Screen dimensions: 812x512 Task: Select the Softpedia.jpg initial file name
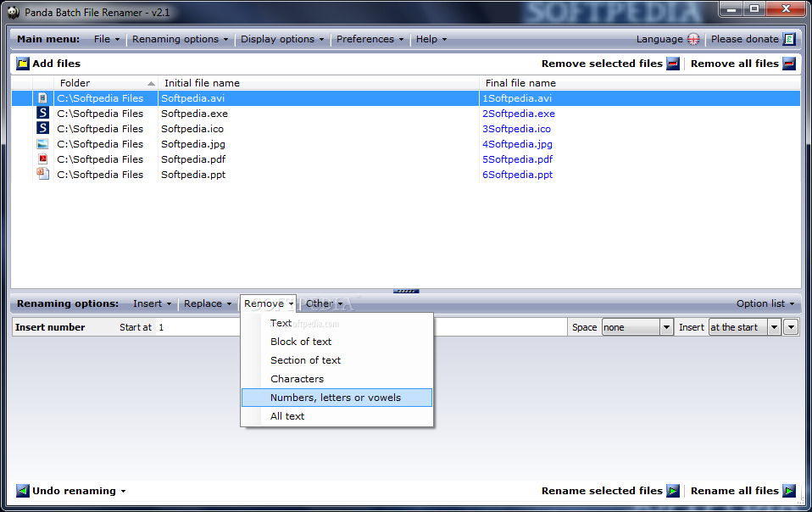pyautogui.click(x=193, y=144)
